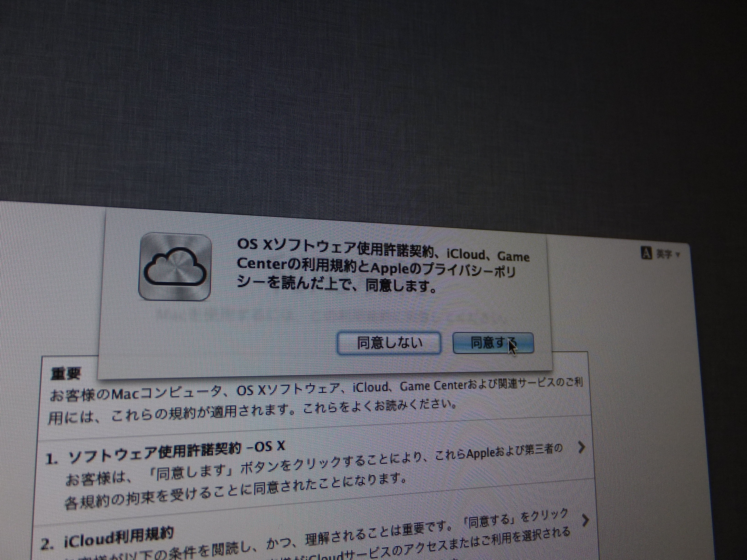The height and width of the screenshot is (560, 747).
Task: Expand the ソフトウェア使用許諾契約 -OS X chevron
Action: (582, 447)
